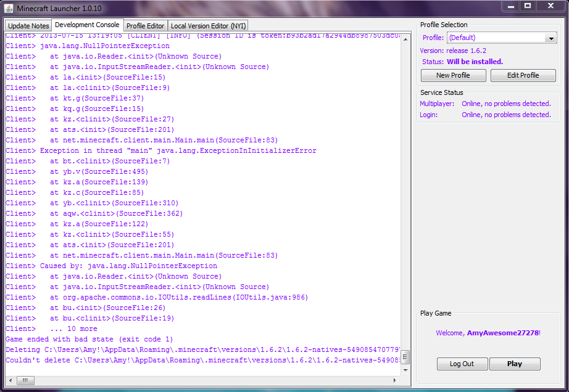This screenshot has height=392, width=569.
Task: Click 'Exception in thread "main"' line
Action: [x=161, y=150]
